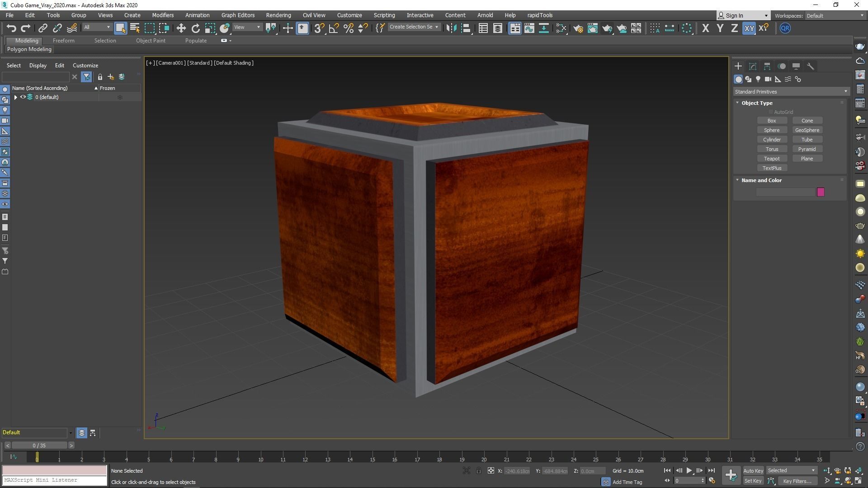Viewport: 868px width, 488px height.
Task: Toggle visibility eye of layer 0 (default)
Action: (23, 97)
